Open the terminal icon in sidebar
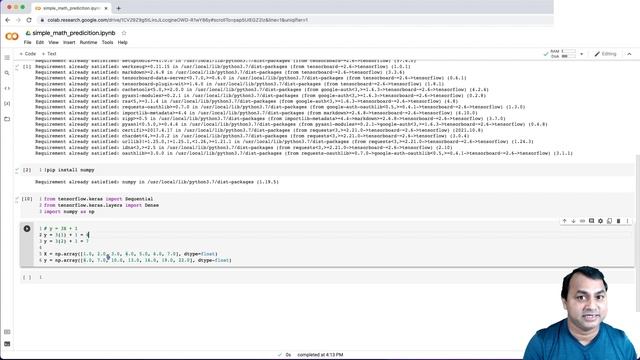The image size is (640, 360). click(x=7, y=344)
